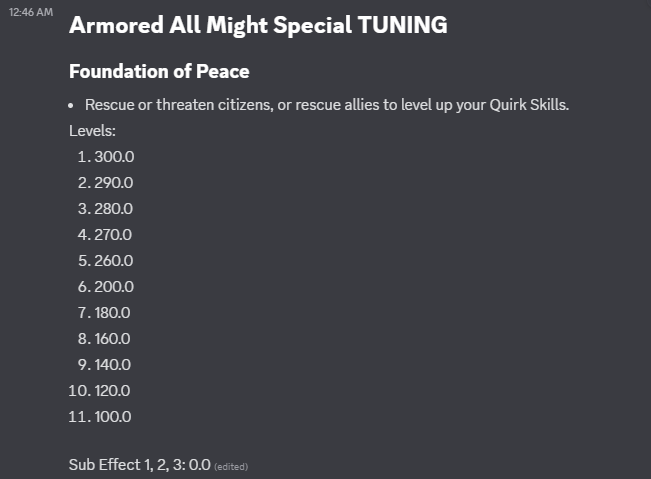Click the Armored All Might Special TUNING heading
The image size is (651, 479).
point(258,25)
